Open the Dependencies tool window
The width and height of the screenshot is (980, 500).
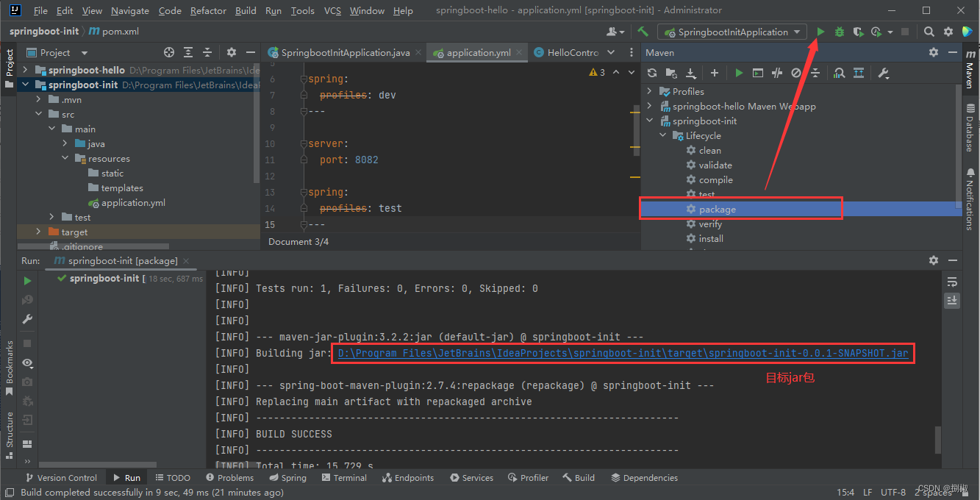(644, 477)
